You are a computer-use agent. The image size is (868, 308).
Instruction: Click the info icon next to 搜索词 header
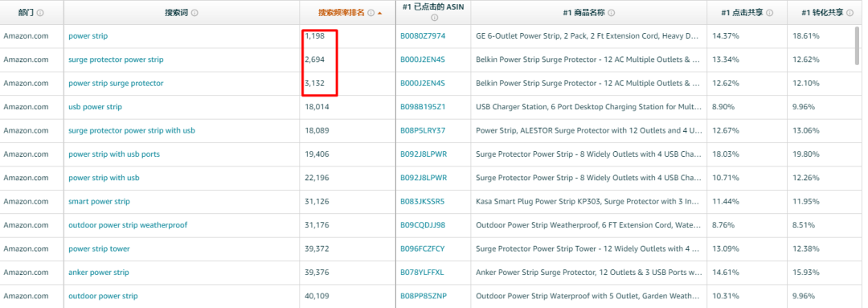coord(194,12)
